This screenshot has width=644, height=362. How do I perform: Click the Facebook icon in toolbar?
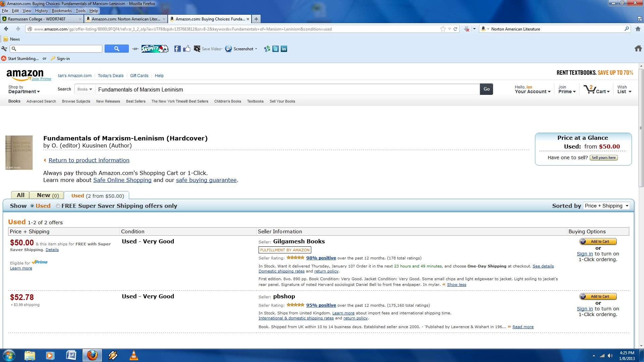click(177, 49)
